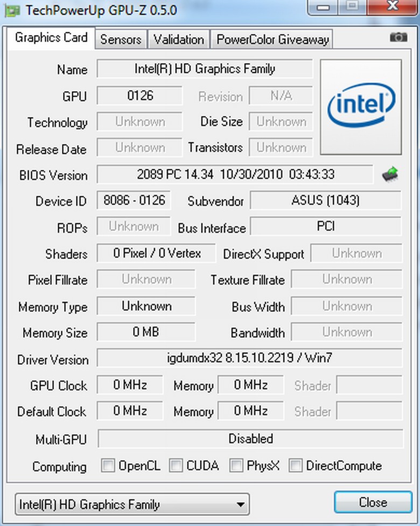Click the Device ID field 8086 - 0126
This screenshot has height=526, width=420.
click(134, 200)
